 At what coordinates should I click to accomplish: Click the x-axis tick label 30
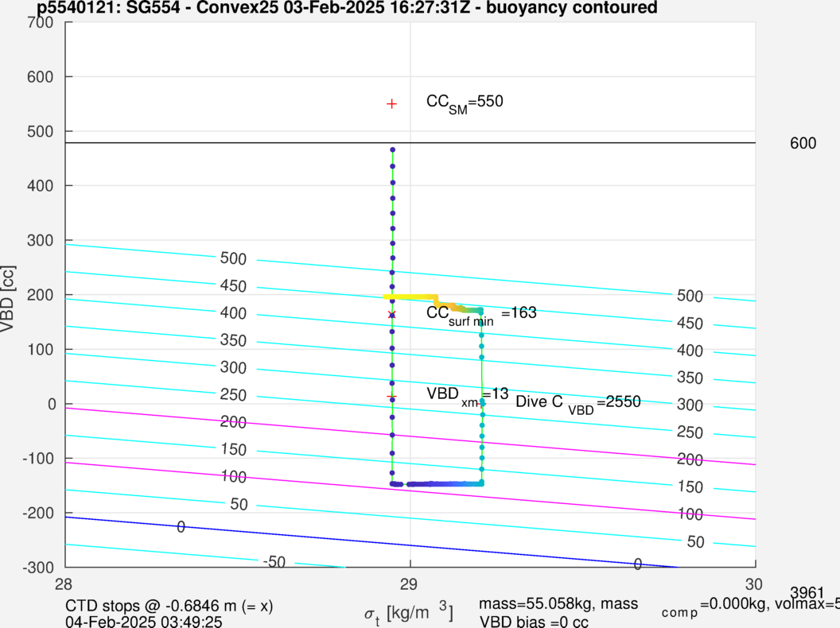(753, 583)
